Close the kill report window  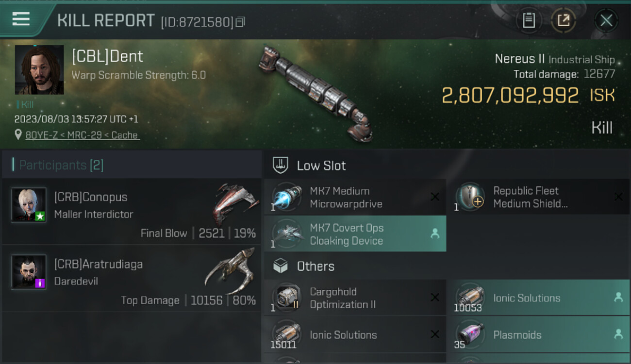coord(606,20)
